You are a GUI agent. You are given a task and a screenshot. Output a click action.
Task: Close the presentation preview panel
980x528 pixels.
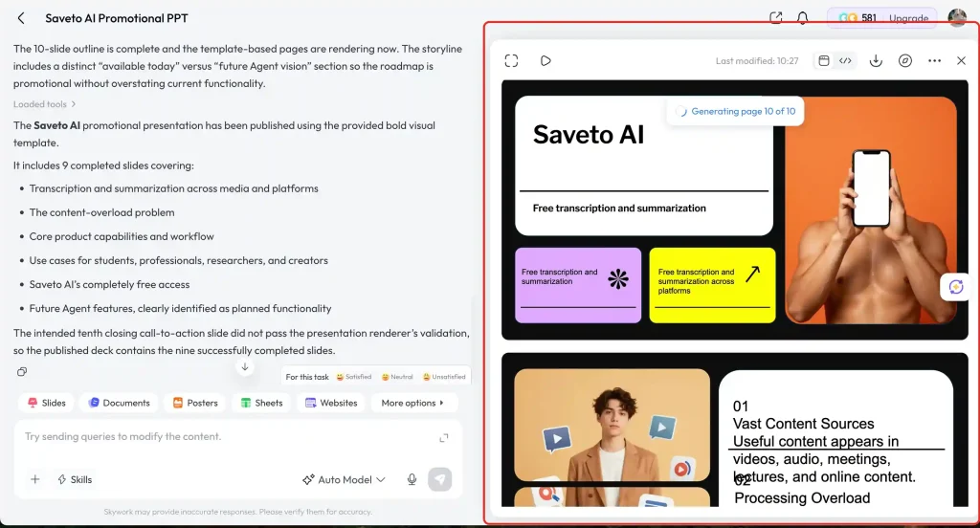(x=961, y=60)
